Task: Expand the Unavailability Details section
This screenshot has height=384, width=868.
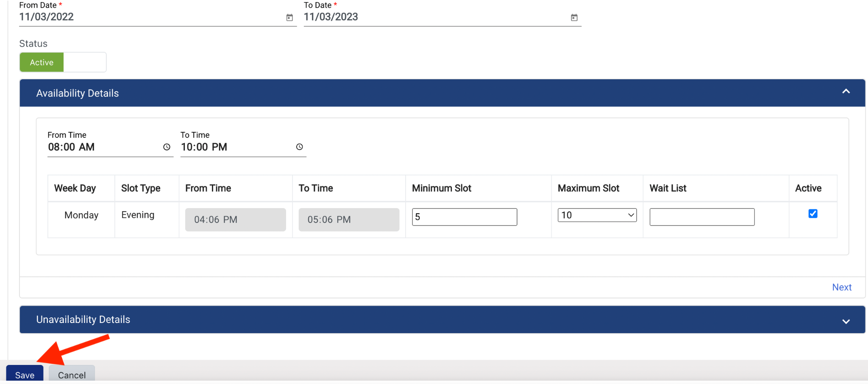Action: click(846, 321)
